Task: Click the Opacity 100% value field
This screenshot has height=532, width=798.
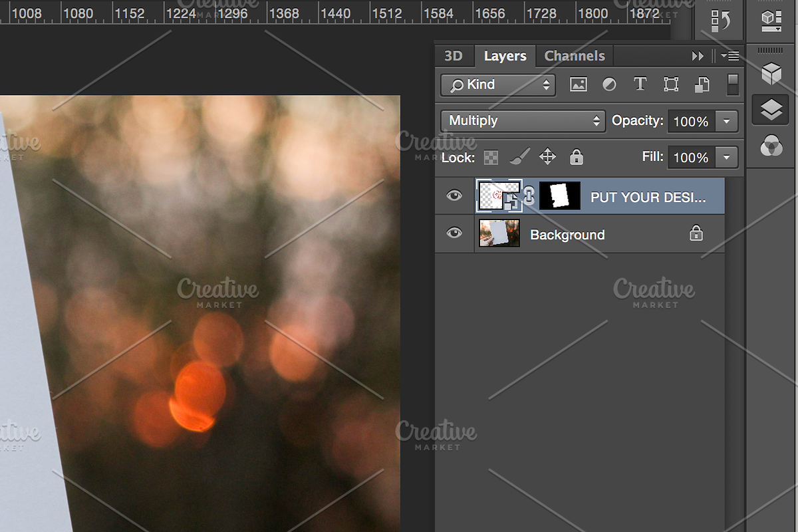Action: point(692,122)
